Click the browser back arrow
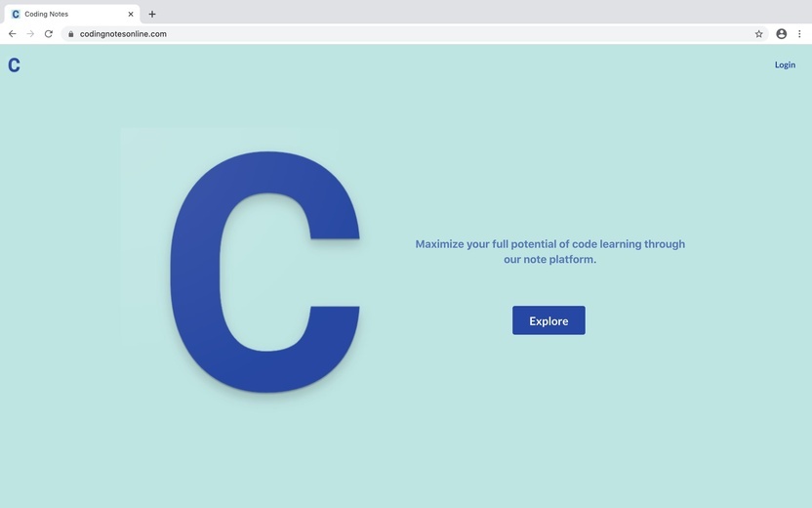The width and height of the screenshot is (812, 508). click(x=13, y=33)
